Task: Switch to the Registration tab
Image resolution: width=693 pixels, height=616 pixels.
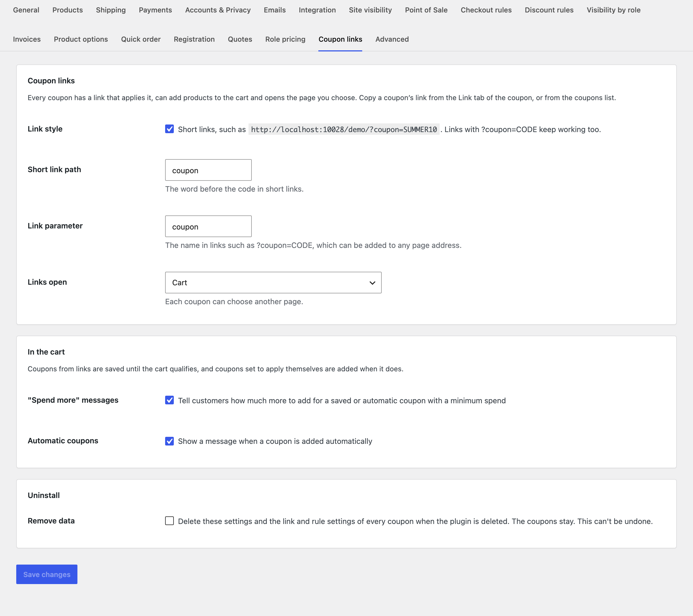Action: pyautogui.click(x=194, y=39)
